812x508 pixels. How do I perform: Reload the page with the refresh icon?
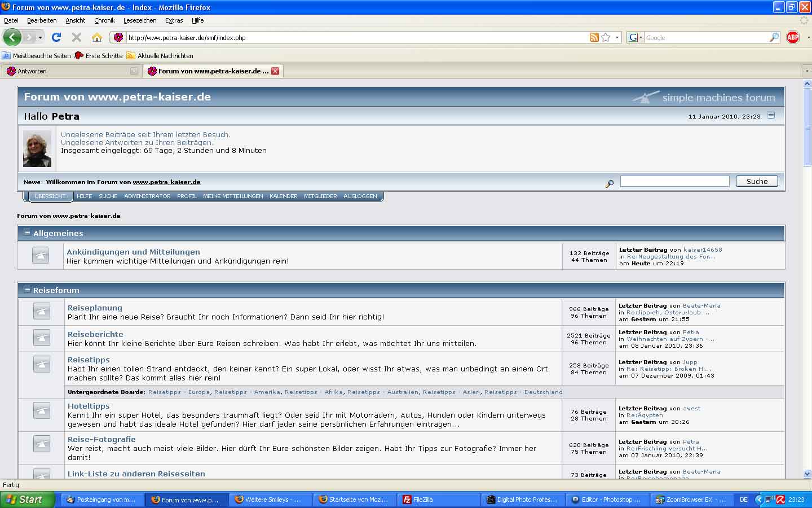[x=56, y=37]
